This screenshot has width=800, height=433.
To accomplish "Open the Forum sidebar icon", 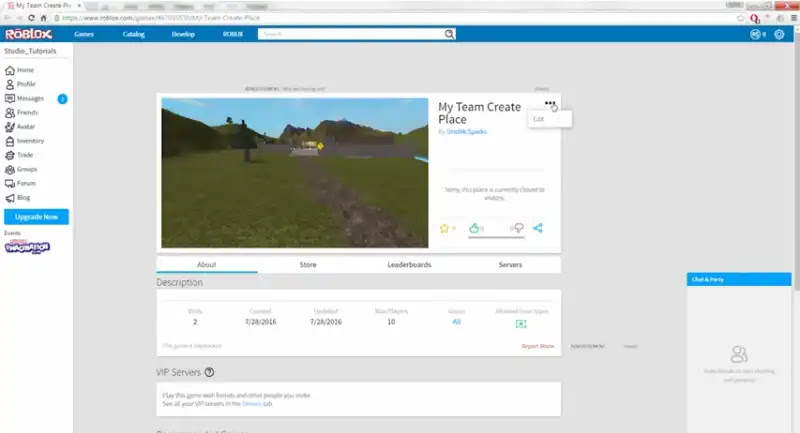I will [x=10, y=184].
